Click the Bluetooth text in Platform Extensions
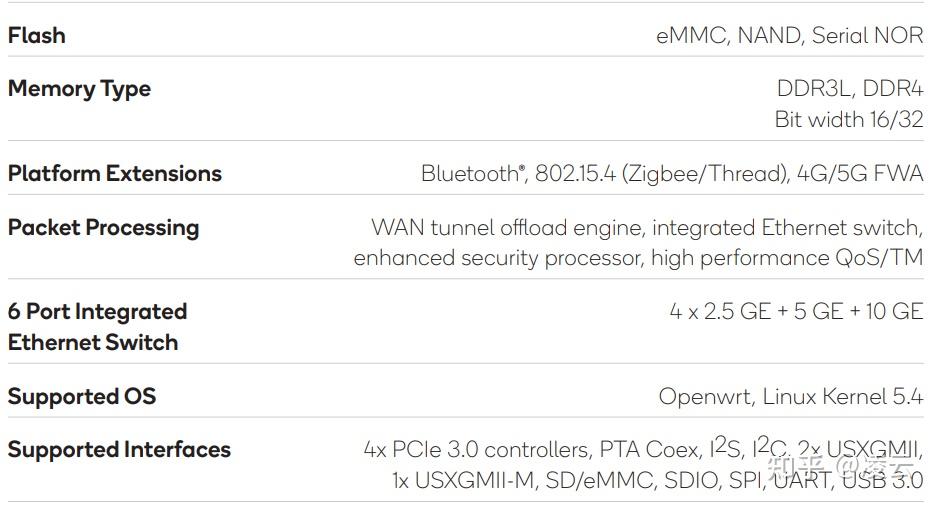The height and width of the screenshot is (505, 938). [471, 173]
